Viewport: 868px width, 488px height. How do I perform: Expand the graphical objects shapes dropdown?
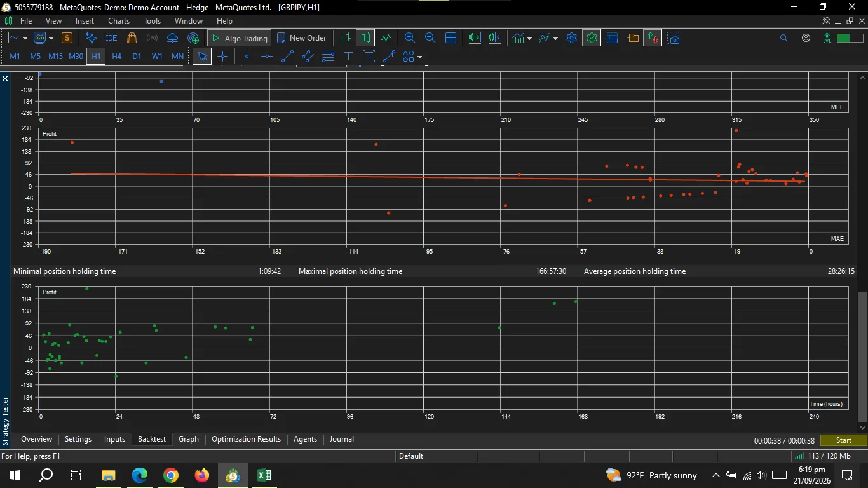[x=419, y=57]
